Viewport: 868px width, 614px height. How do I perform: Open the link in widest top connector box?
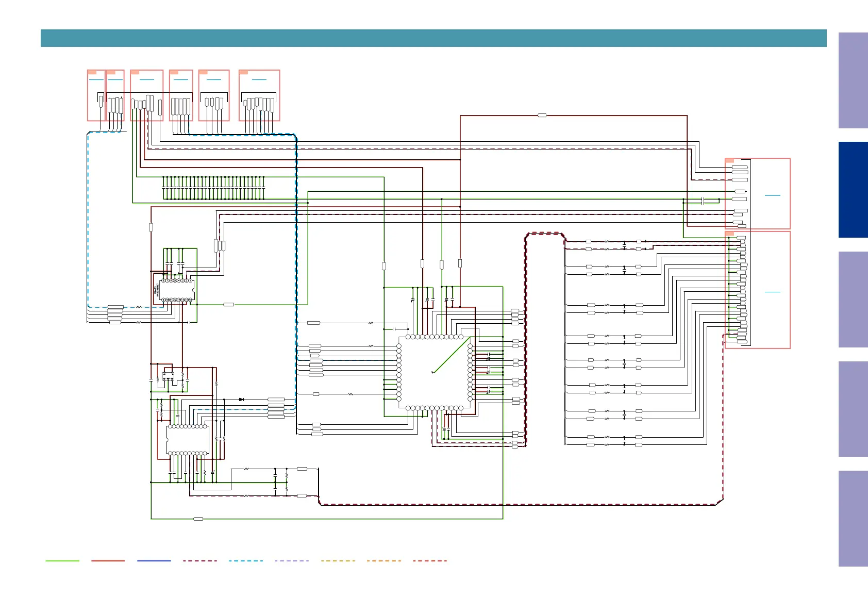click(259, 80)
